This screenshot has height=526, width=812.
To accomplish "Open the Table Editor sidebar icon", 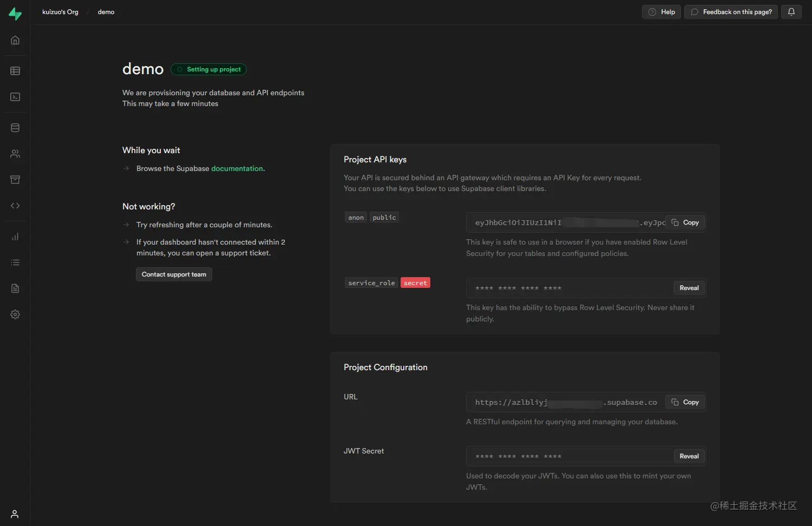I will click(x=15, y=71).
